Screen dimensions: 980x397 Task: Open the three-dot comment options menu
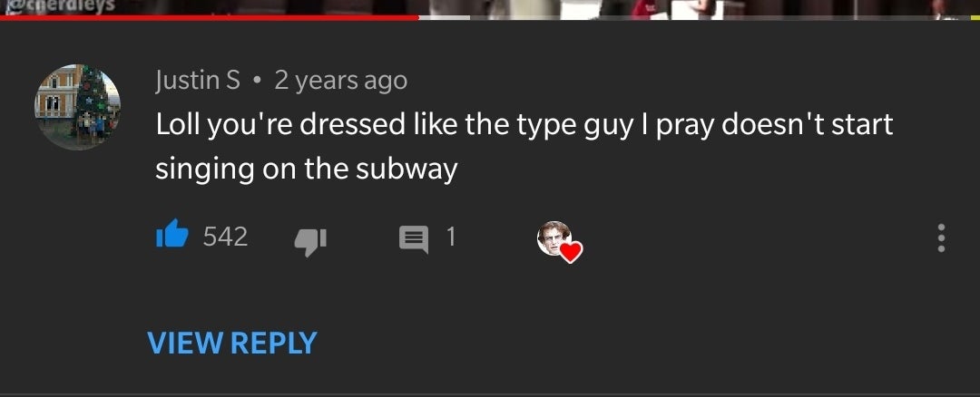[x=941, y=237]
